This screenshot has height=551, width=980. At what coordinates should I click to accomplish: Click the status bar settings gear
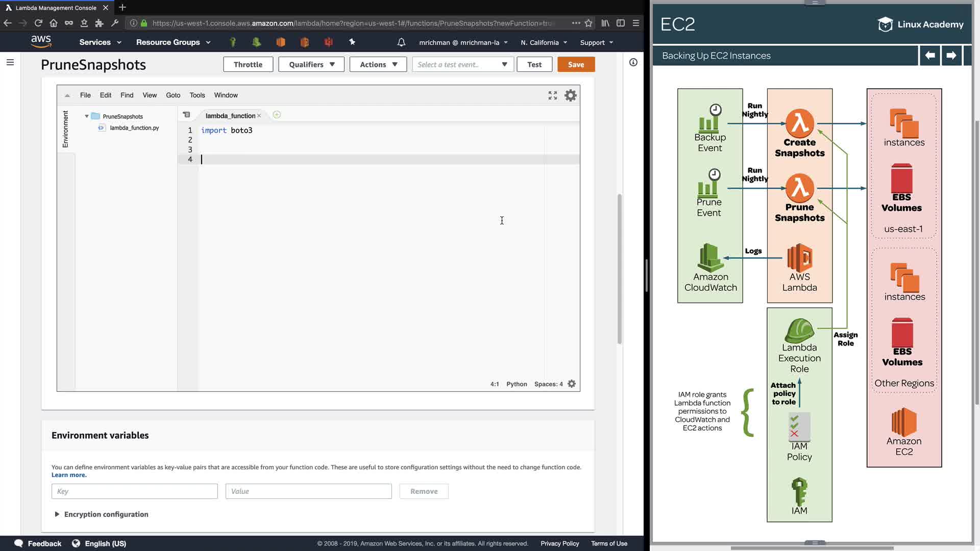click(x=572, y=384)
